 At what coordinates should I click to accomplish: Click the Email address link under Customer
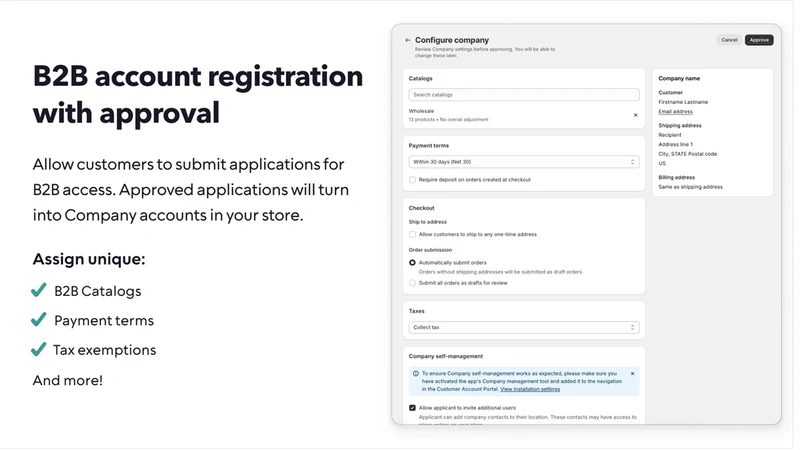[675, 112]
